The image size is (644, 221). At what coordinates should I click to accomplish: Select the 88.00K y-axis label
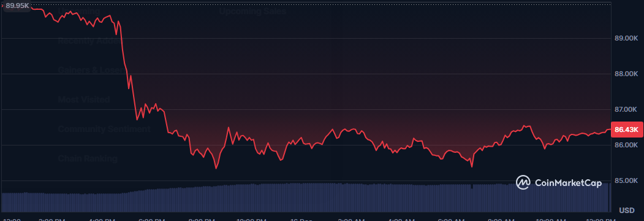(x=626, y=74)
